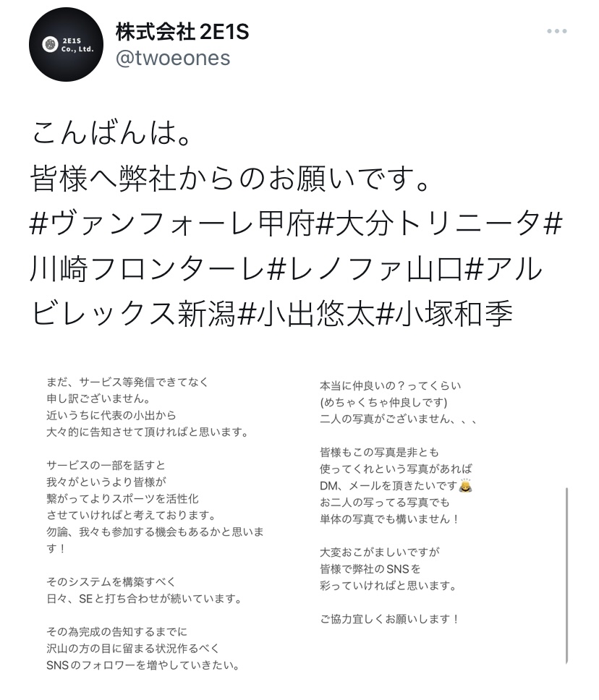Click the vertical scrollbar on the right edge
Image resolution: width=599 pixels, height=700 pixels.
point(567,575)
